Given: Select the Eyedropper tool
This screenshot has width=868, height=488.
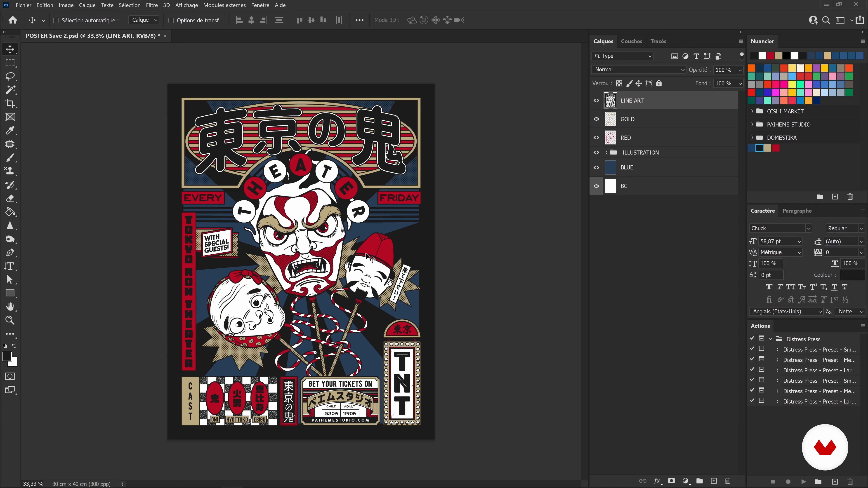Looking at the screenshot, I should [10, 130].
